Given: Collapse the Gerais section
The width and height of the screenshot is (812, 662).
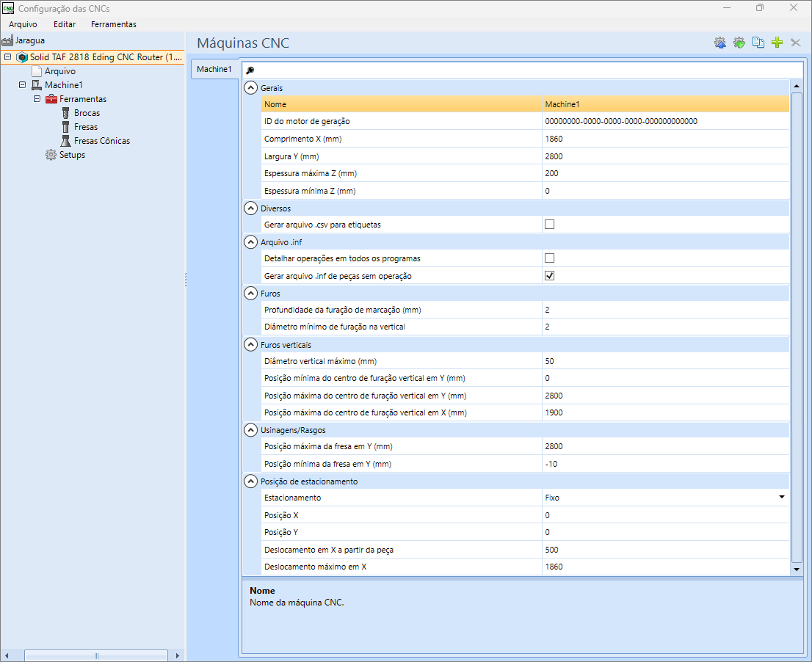Looking at the screenshot, I should click(250, 88).
